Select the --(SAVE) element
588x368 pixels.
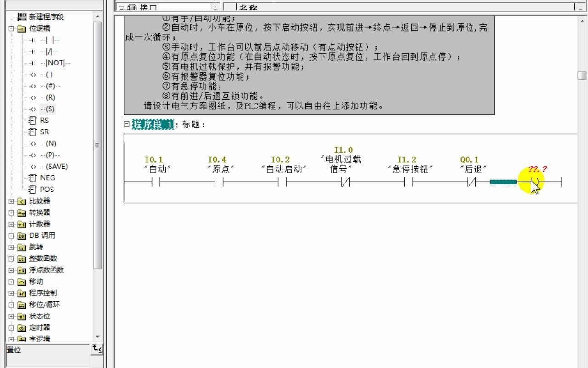tap(54, 167)
